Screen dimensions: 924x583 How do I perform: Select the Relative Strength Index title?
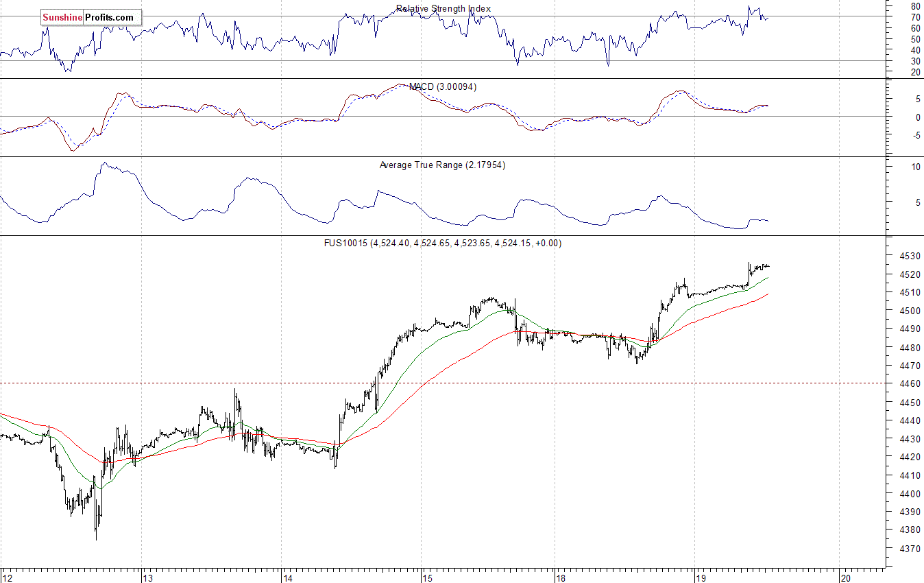click(x=443, y=9)
